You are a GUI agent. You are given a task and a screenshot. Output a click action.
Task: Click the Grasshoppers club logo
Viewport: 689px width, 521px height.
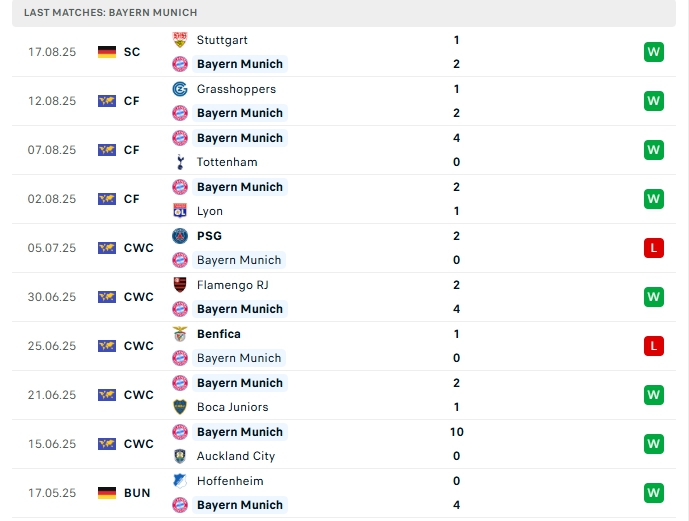coord(180,89)
